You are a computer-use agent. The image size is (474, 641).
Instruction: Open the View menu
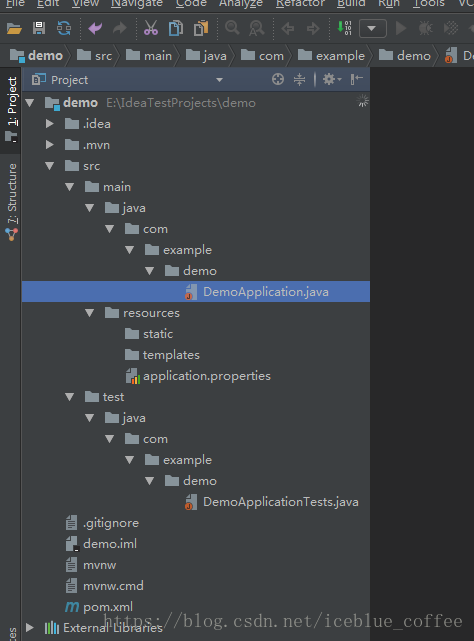(85, 4)
